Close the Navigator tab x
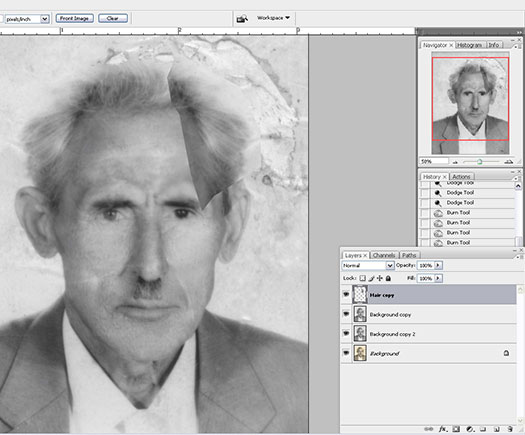The width and height of the screenshot is (525, 435). point(451,45)
